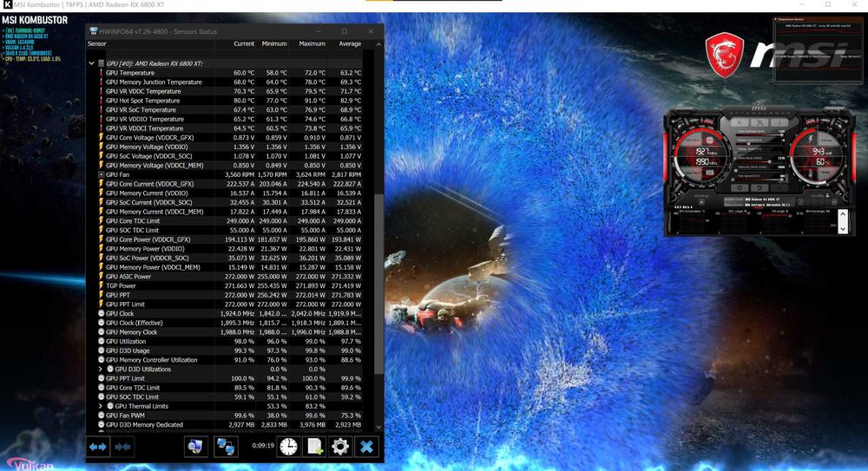
Task: Click the Sensor column header
Action: point(97,43)
